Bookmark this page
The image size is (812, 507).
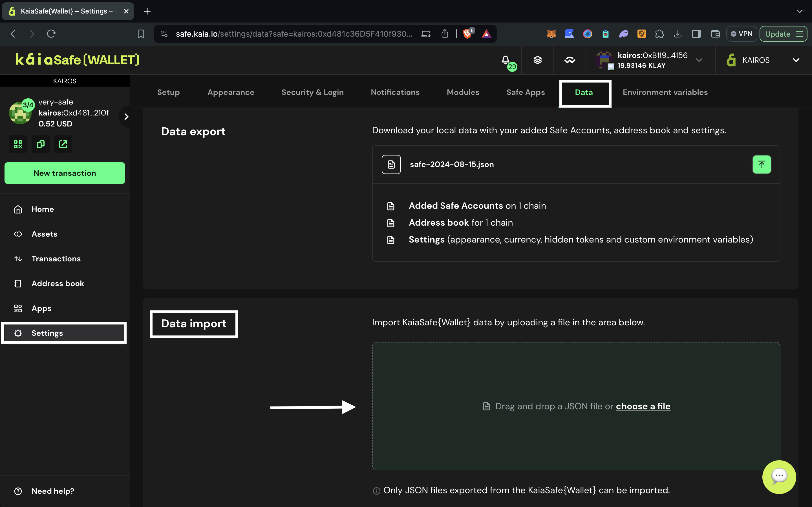(141, 34)
